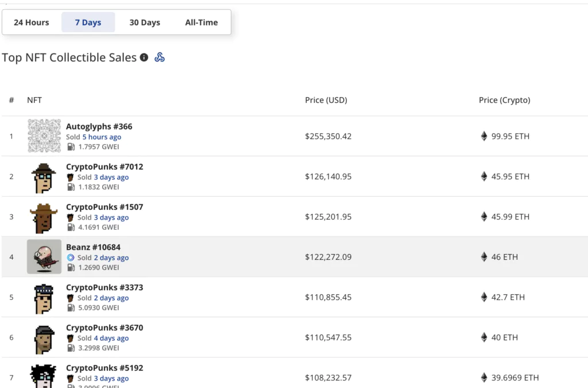Click the '4 days ago' link for CryptoPunks #3670
Screen dimensions: 588x388
point(111,338)
